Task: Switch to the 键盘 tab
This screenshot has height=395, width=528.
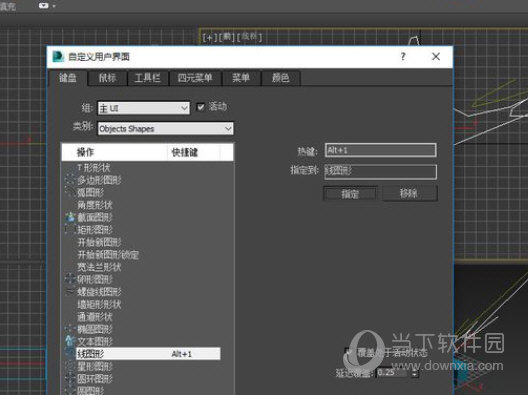Action: click(68, 78)
